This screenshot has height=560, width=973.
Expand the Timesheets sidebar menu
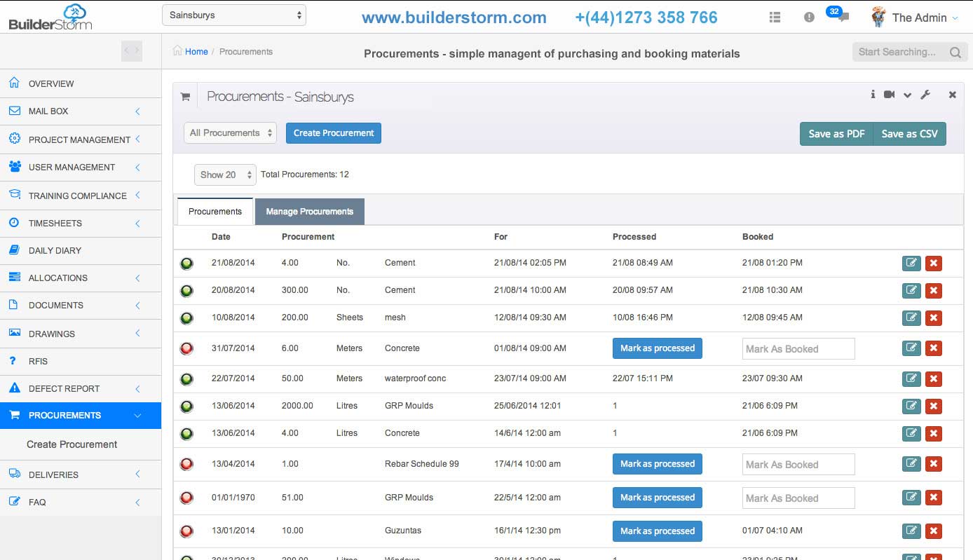pos(81,223)
